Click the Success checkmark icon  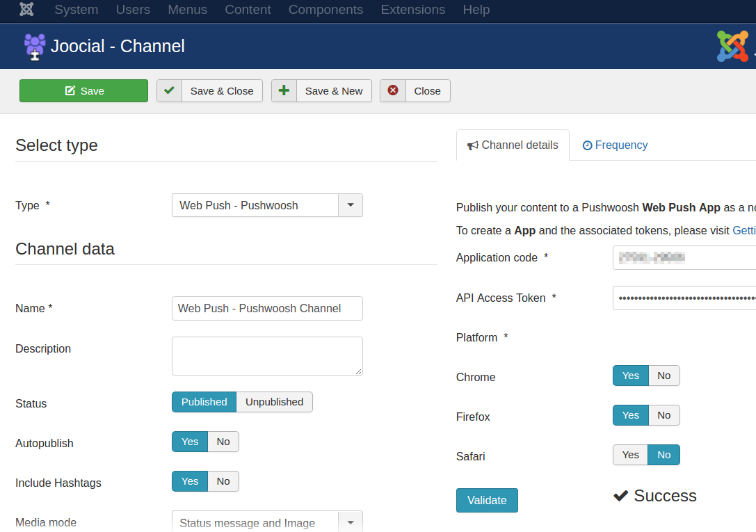tap(621, 496)
